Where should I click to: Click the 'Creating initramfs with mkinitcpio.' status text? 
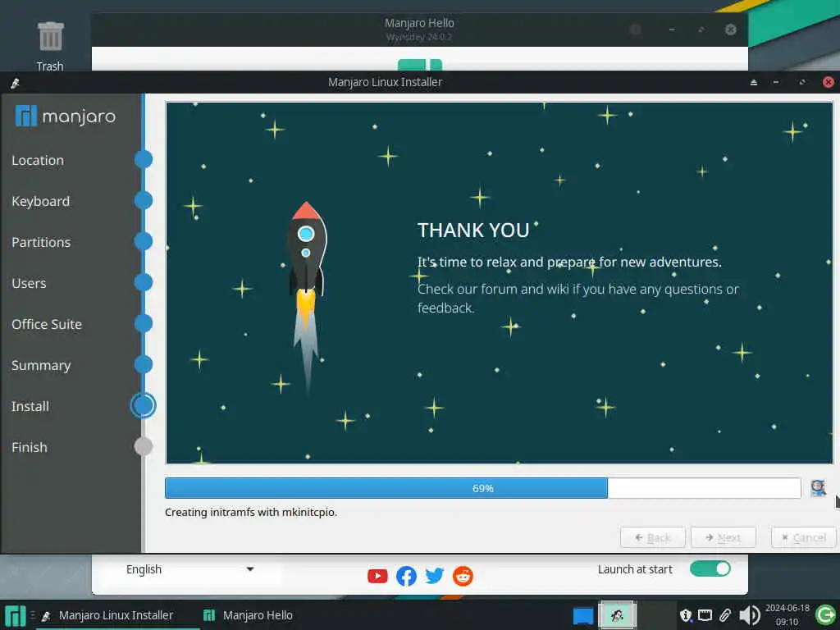[251, 512]
